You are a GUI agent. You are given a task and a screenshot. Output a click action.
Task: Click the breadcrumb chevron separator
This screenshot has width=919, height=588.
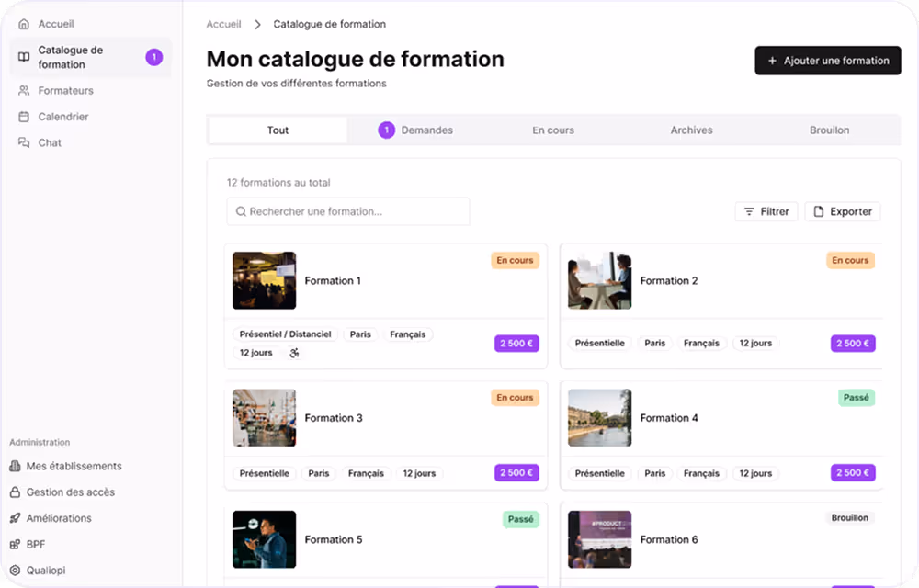pyautogui.click(x=257, y=24)
